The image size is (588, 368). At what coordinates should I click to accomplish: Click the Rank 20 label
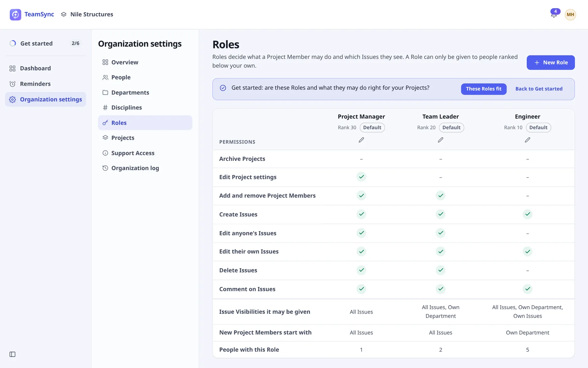click(x=426, y=128)
